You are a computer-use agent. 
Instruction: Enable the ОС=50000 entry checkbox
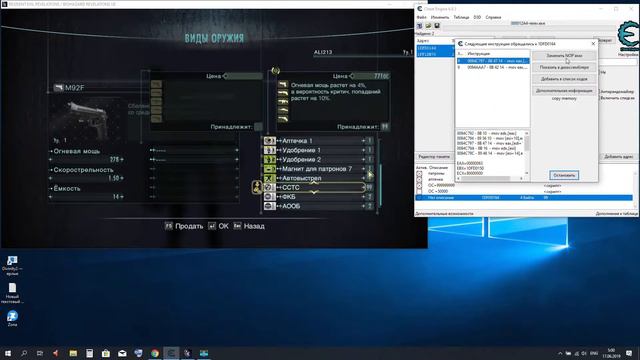(x=419, y=191)
